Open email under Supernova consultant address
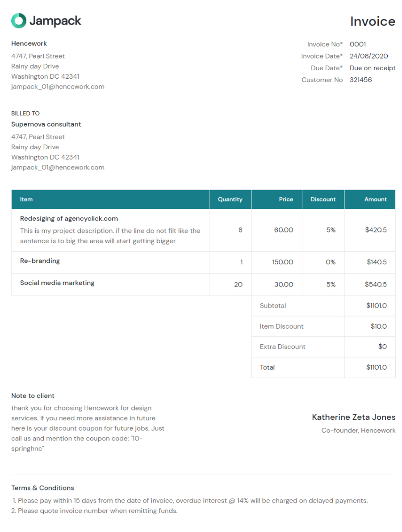 pos(58,168)
